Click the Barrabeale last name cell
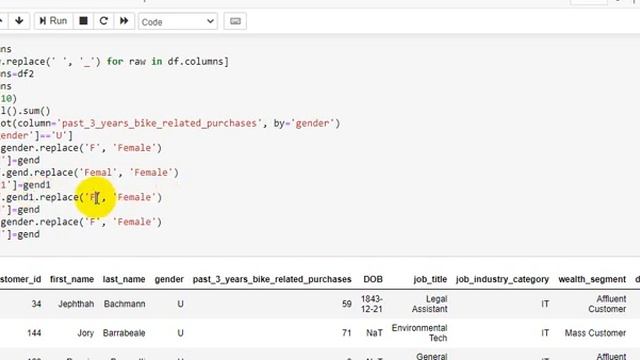Viewport: 640px width, 360px height. [124, 333]
